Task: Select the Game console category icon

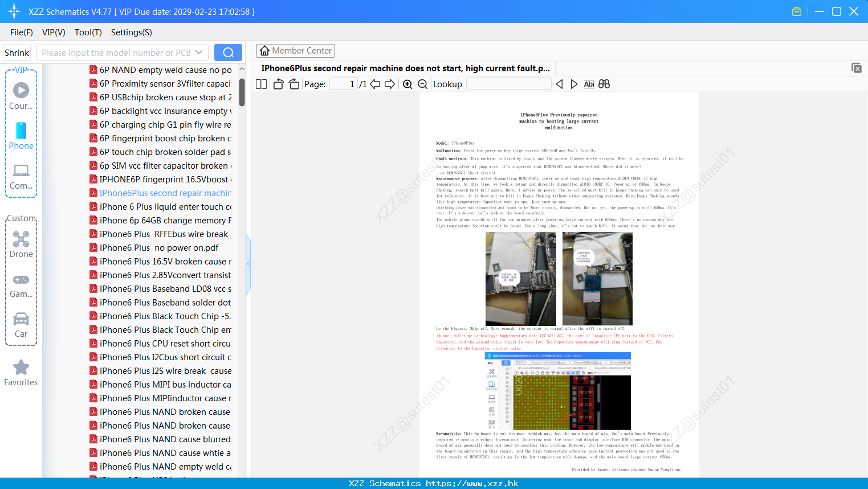Action: 21,285
